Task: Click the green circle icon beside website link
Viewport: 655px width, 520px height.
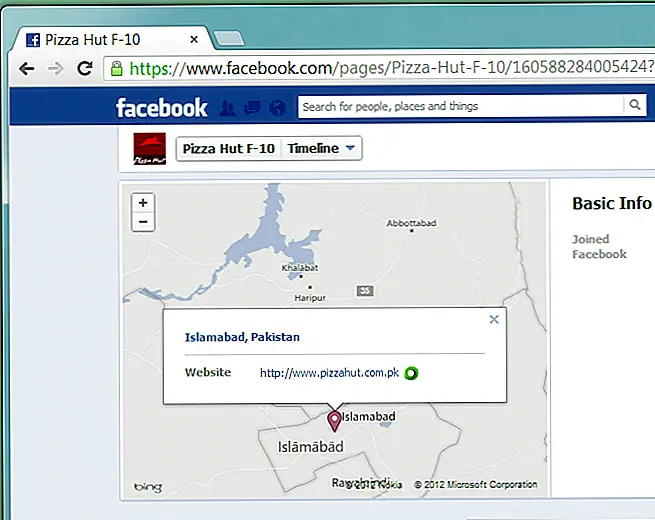Action: (x=411, y=373)
